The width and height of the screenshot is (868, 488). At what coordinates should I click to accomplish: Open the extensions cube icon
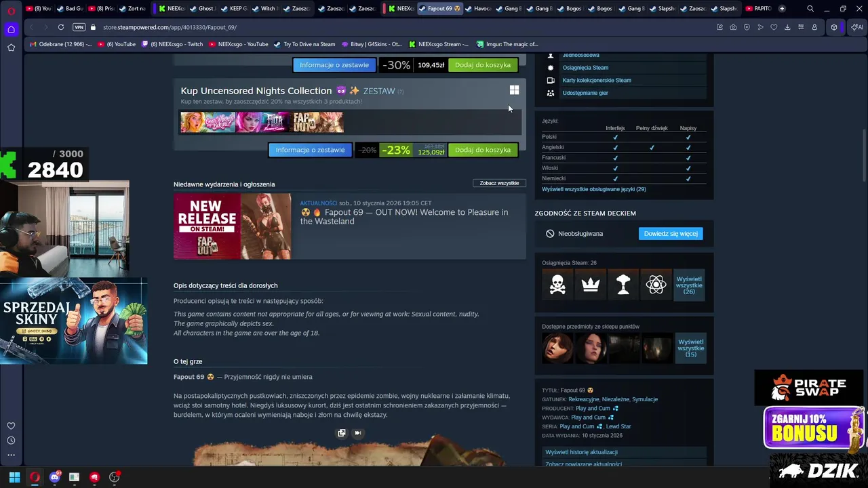(834, 27)
